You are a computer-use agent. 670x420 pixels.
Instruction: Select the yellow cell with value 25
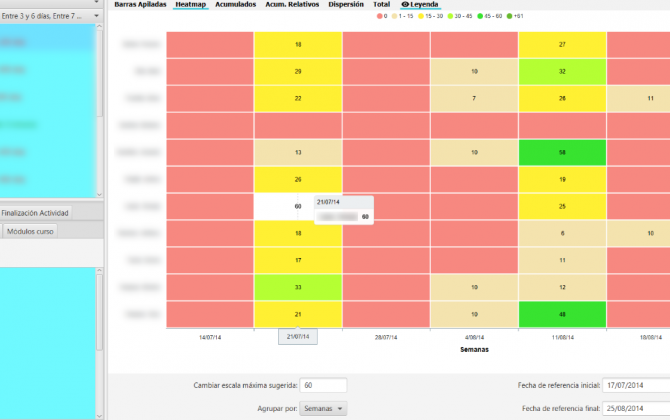click(x=562, y=206)
